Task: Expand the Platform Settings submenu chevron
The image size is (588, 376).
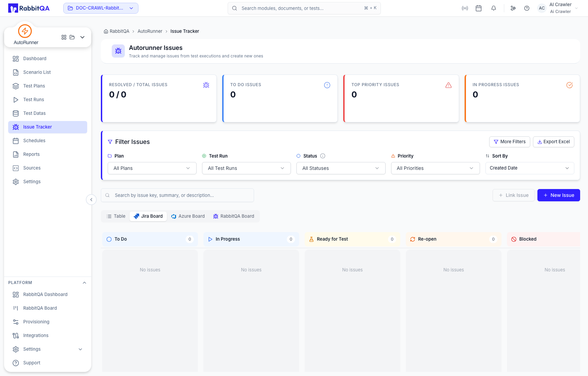Action: pos(80,349)
